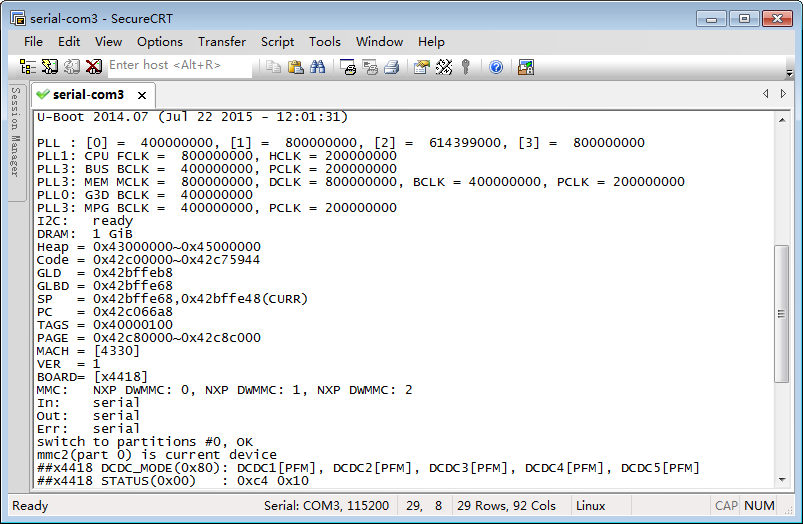
Task: Click the Disconnect toolbar icon
Action: click(93, 67)
